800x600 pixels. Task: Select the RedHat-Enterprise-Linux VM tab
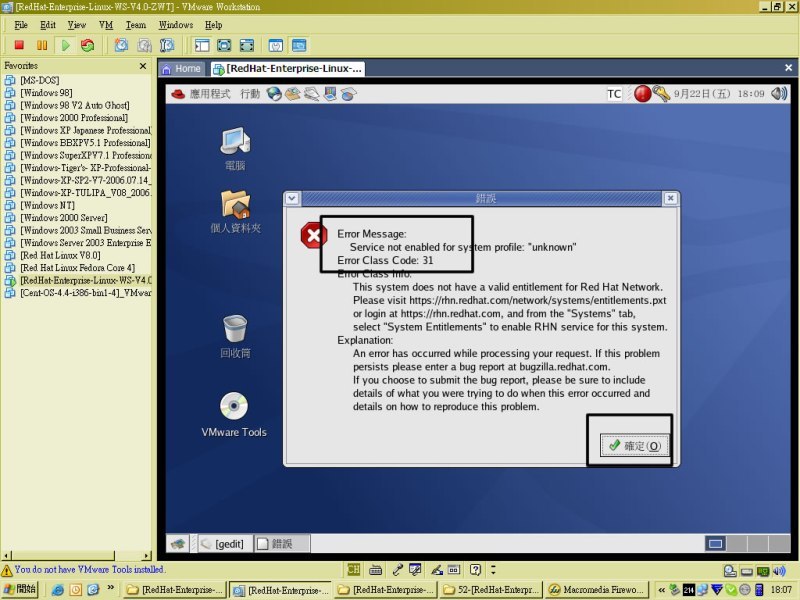[x=288, y=69]
